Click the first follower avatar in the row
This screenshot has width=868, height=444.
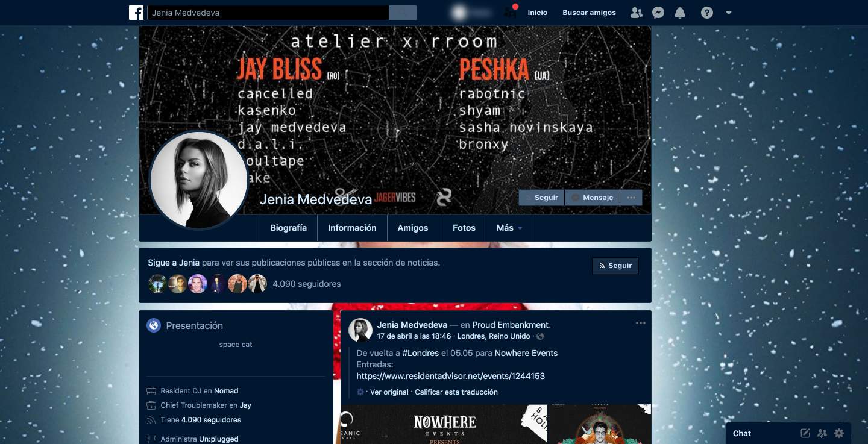click(x=157, y=284)
